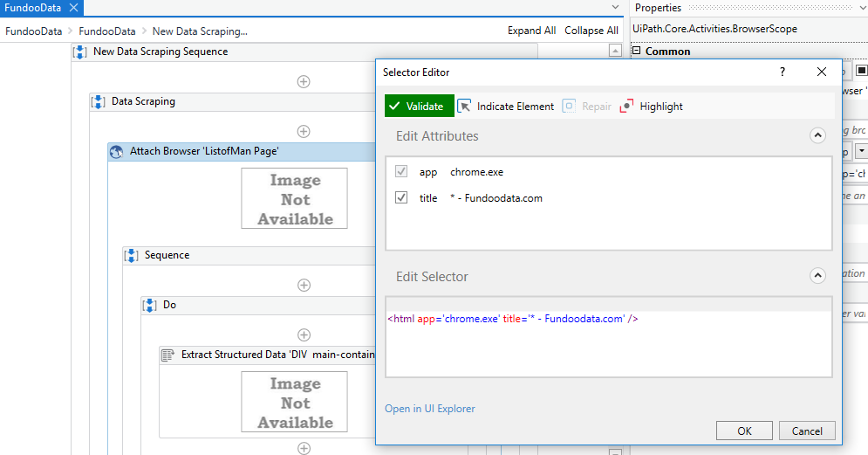Collapse the Common properties group
Screen dimensions: 868x455
click(637, 51)
